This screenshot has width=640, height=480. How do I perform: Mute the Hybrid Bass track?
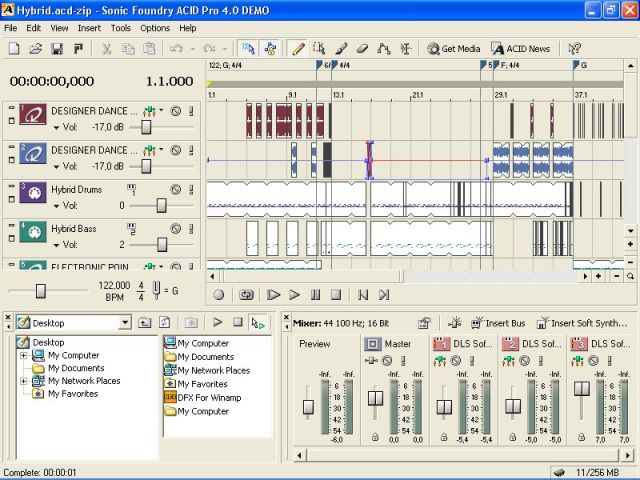[x=176, y=229]
